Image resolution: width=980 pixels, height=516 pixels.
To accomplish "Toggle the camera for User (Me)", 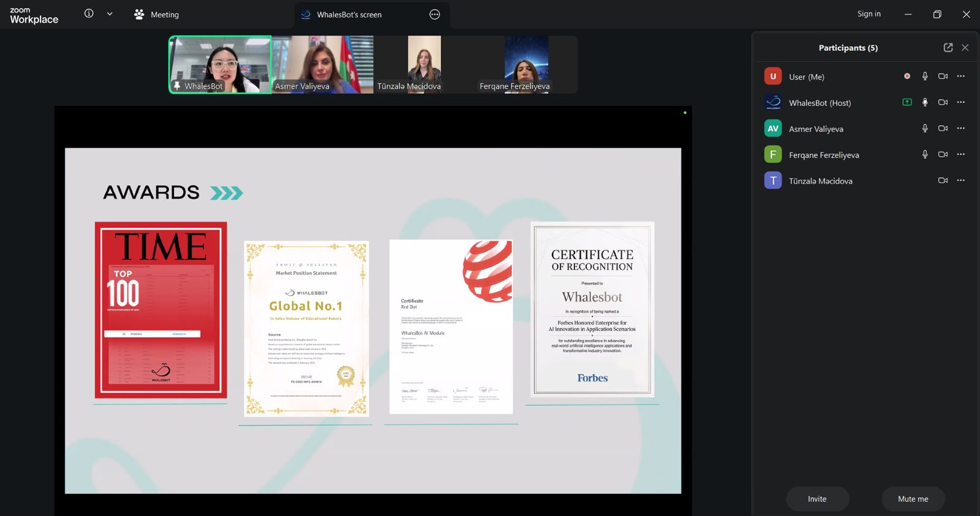I will (x=943, y=77).
